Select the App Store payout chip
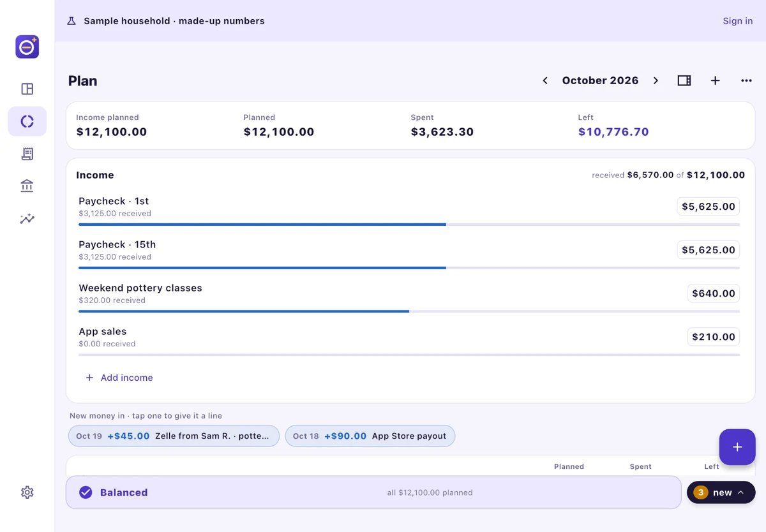Screen dimensions: 766x532 tap(370, 436)
